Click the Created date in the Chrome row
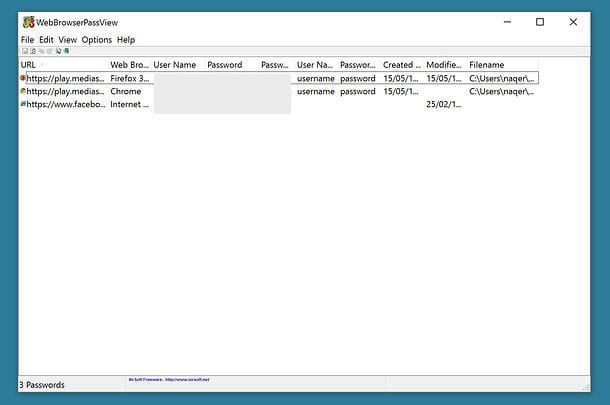Image resolution: width=610 pixels, height=405 pixels. click(401, 91)
